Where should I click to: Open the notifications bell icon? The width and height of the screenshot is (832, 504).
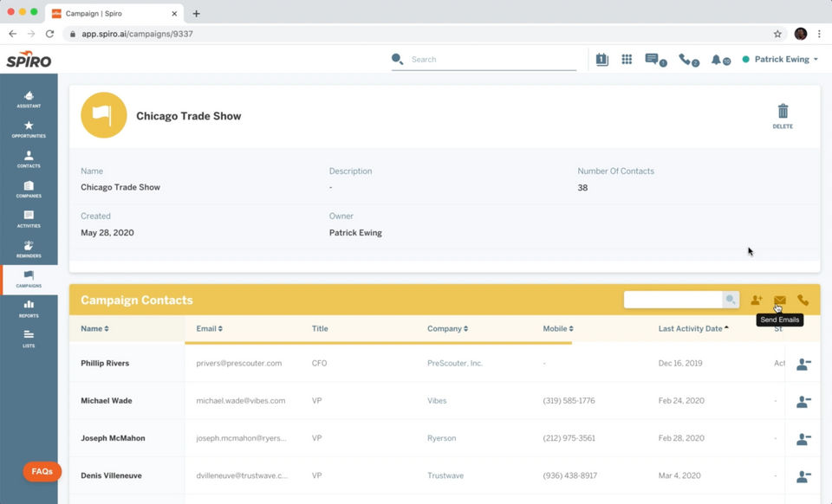[x=717, y=60]
